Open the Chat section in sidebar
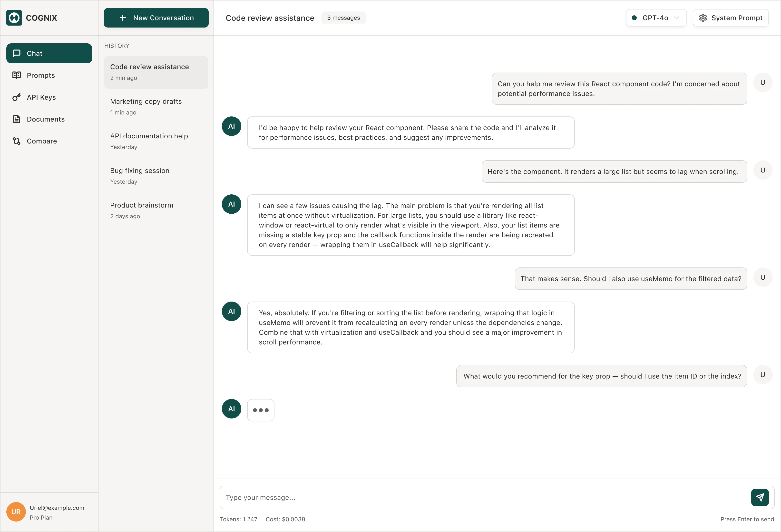Screen dimensions: 781x532 pos(49,53)
